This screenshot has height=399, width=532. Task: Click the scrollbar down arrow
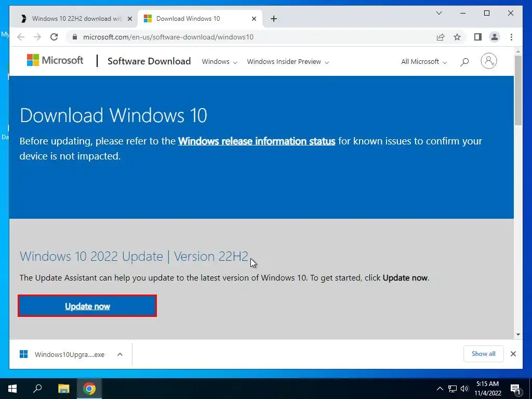pos(518,335)
